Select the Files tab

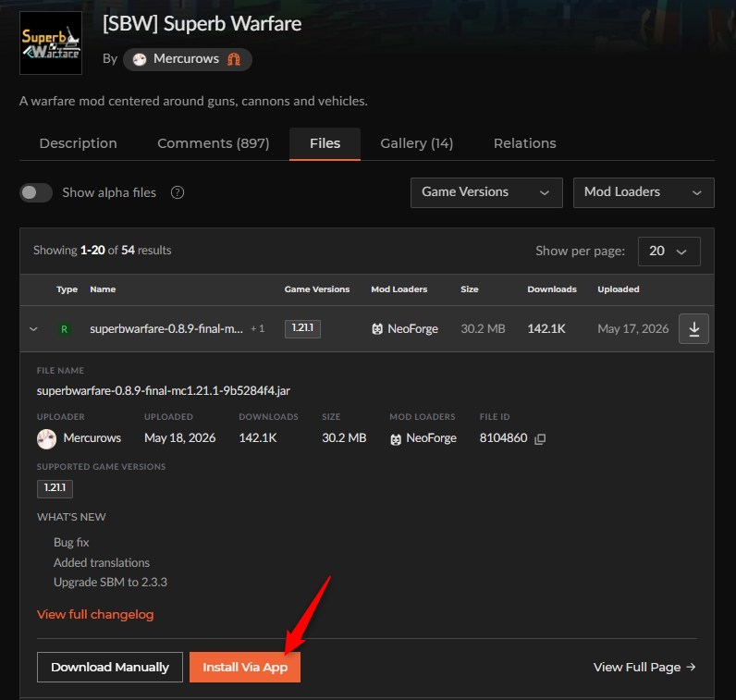click(x=325, y=143)
